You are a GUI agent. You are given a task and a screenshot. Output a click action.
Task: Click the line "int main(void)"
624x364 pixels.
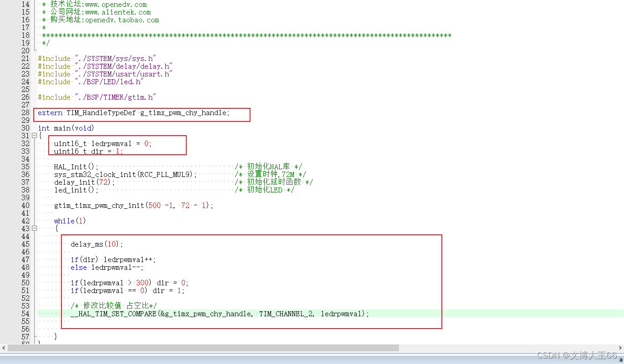pyautogui.click(x=66, y=128)
